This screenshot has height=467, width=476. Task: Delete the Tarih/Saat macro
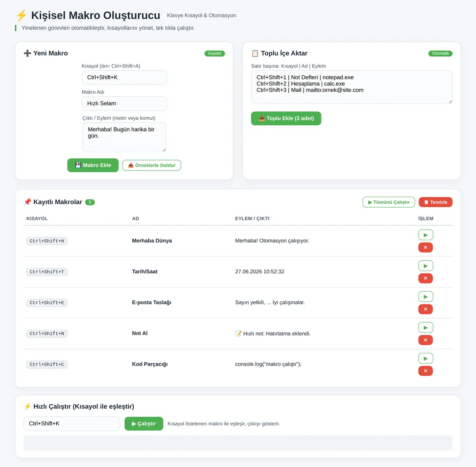click(426, 278)
